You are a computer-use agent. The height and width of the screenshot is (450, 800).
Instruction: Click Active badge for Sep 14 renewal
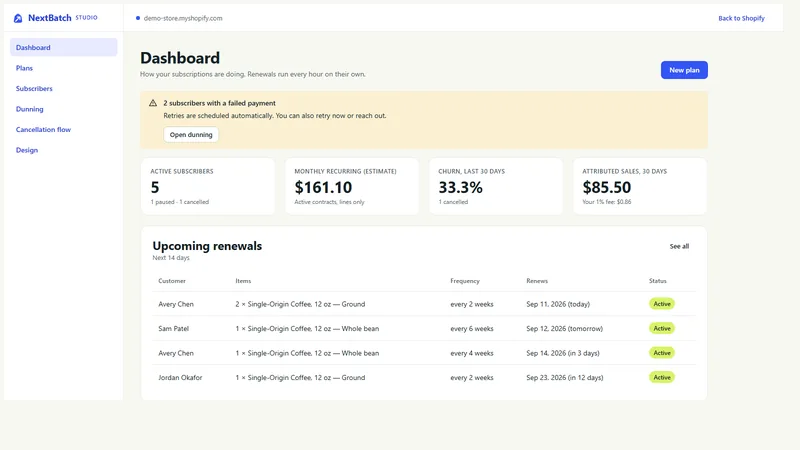pos(662,353)
